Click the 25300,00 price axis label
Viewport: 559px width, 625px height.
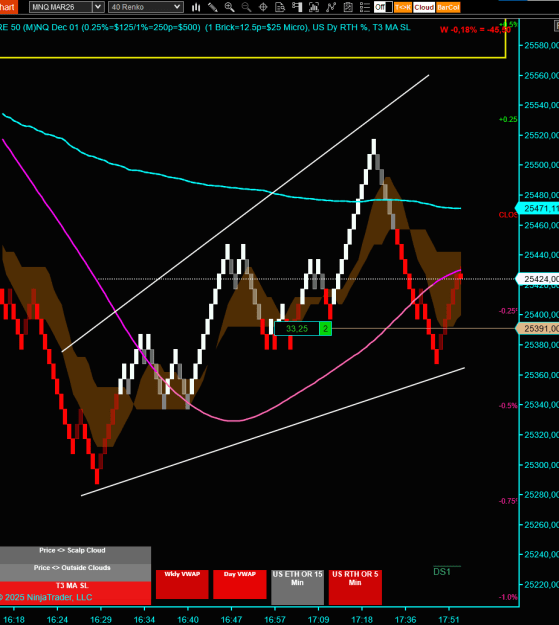click(541, 465)
